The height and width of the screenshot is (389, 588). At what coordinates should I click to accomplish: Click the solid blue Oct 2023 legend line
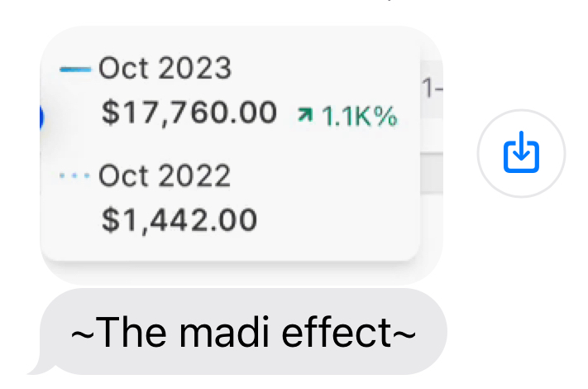76,70
